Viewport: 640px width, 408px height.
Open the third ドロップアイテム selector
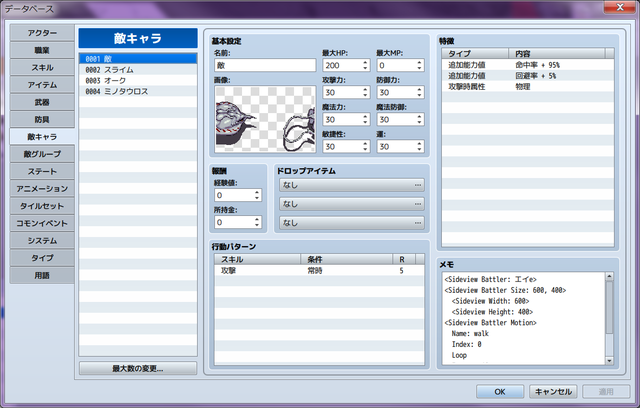coord(352,223)
